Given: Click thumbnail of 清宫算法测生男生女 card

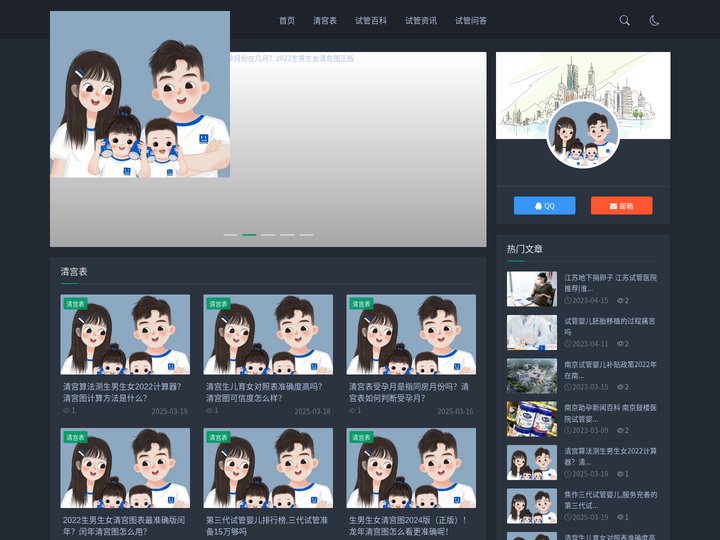Looking at the screenshot, I should coord(125,335).
